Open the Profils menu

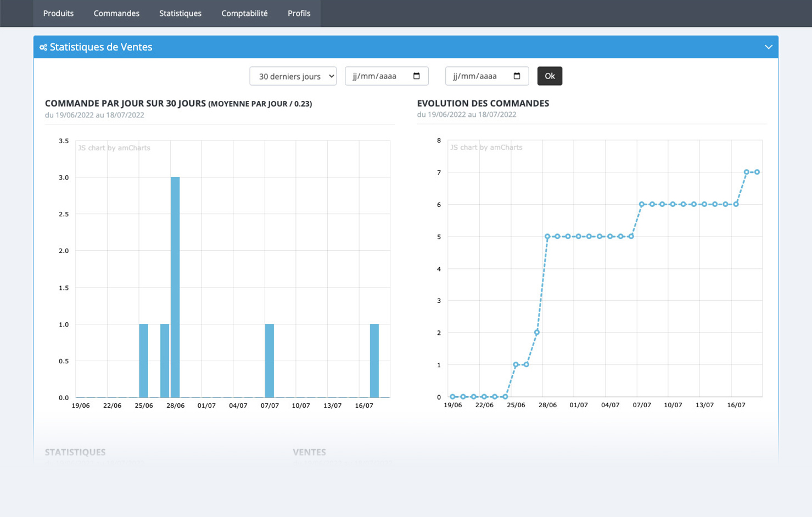[299, 13]
